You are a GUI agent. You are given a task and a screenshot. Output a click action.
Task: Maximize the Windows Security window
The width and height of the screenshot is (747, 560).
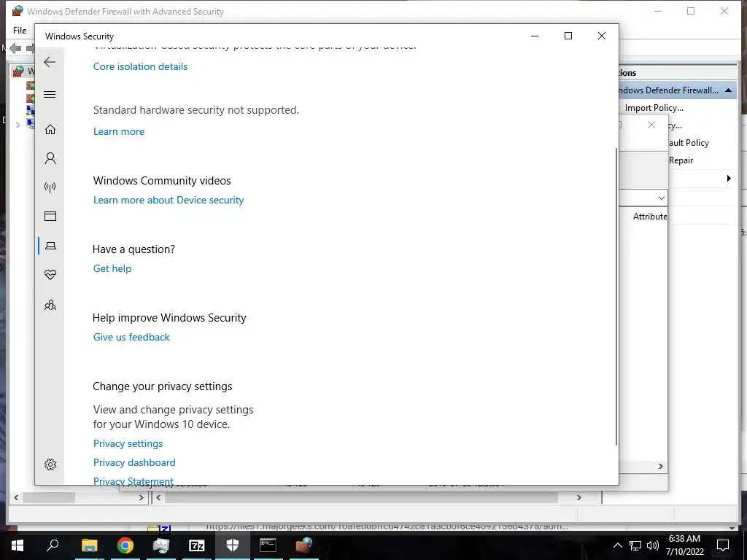coord(568,36)
